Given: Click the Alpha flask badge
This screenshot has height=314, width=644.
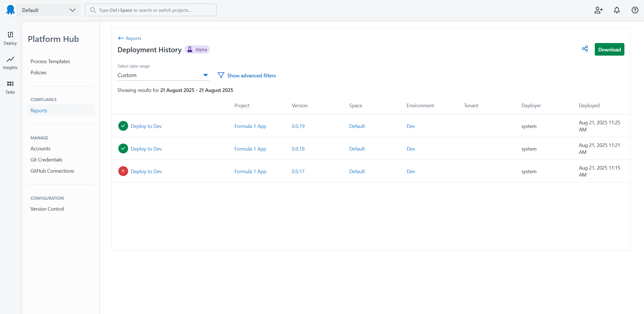Looking at the screenshot, I should pyautogui.click(x=197, y=49).
